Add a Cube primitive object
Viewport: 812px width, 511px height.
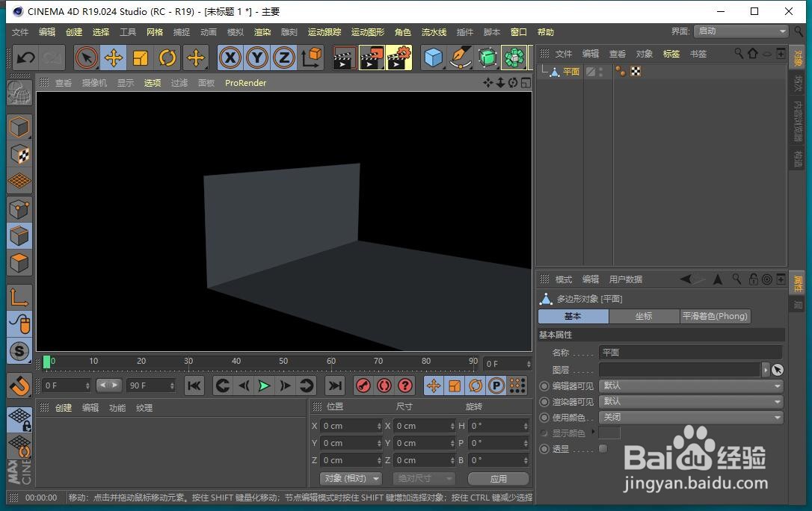click(x=434, y=58)
